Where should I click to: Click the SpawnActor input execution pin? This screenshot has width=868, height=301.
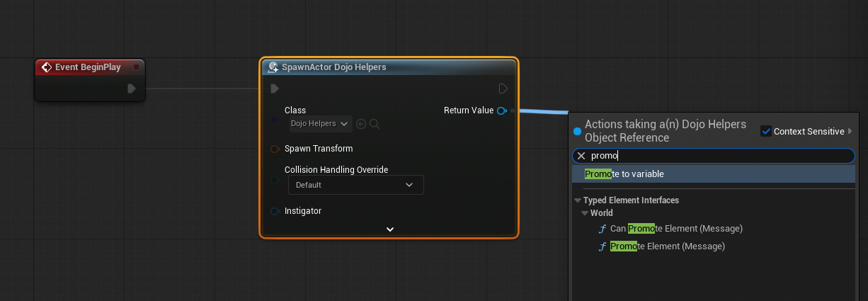pyautogui.click(x=275, y=89)
